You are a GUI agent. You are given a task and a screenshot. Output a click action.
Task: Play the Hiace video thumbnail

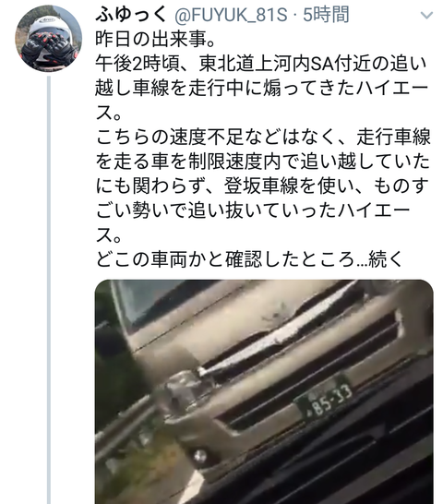click(x=264, y=391)
